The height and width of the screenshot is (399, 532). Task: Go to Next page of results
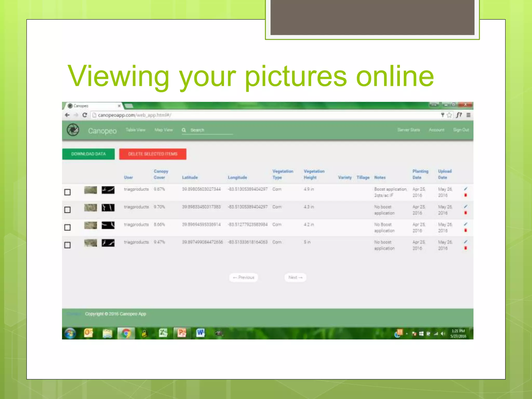tap(295, 277)
